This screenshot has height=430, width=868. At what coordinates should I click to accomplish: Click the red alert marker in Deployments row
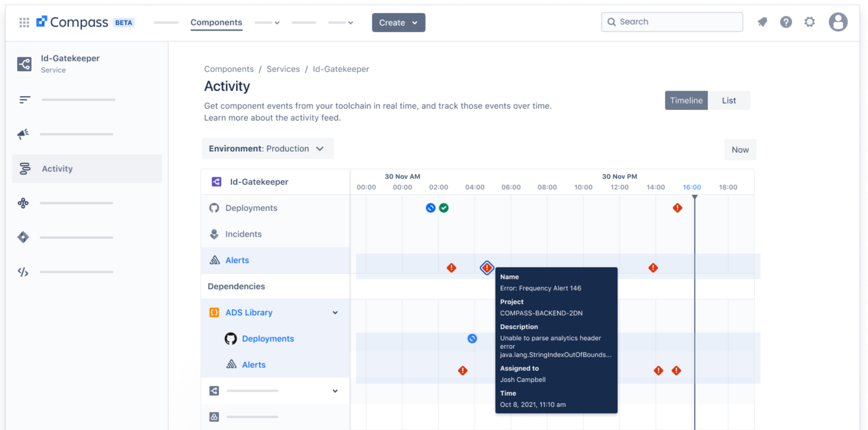tap(677, 208)
